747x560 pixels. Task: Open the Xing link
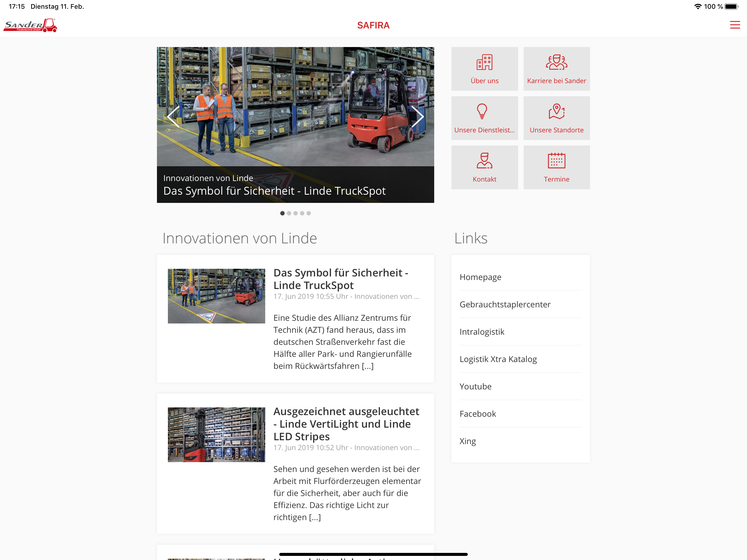click(x=520, y=441)
